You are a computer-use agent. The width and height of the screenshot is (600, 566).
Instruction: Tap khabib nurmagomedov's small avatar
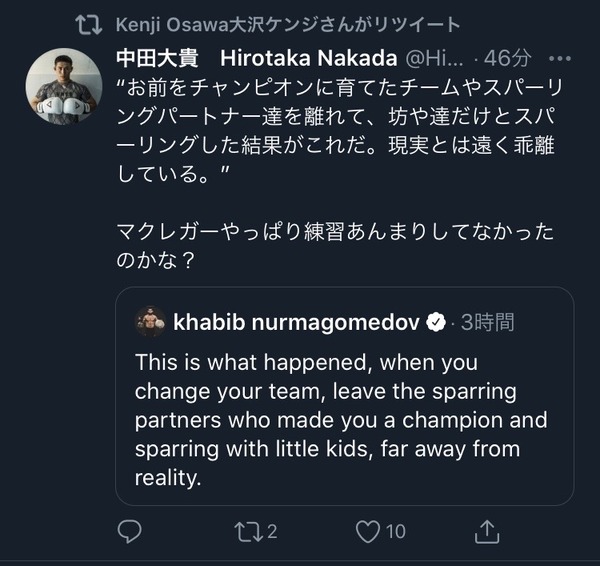[x=151, y=321]
